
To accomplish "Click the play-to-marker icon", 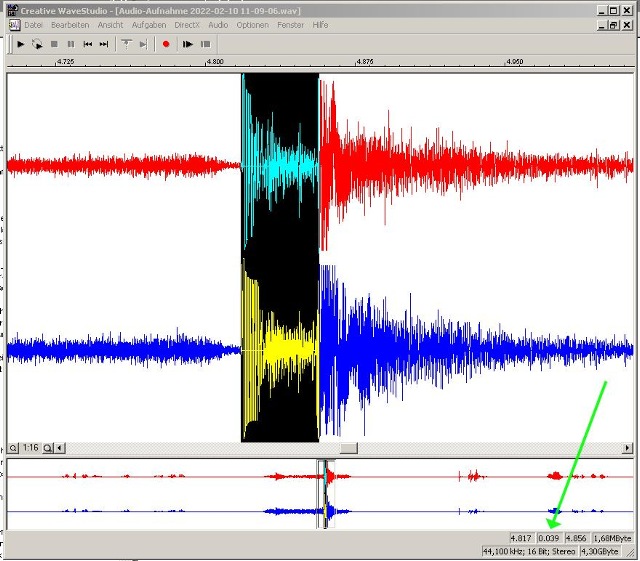I will [x=143, y=44].
